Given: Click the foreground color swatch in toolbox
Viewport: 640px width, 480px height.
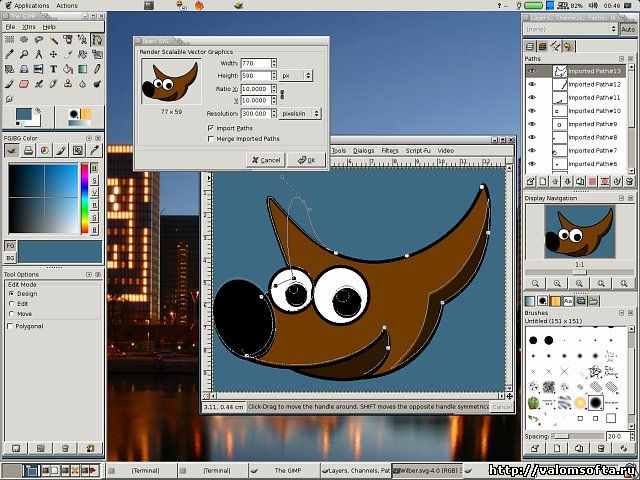Looking at the screenshot, I should coord(23,113).
